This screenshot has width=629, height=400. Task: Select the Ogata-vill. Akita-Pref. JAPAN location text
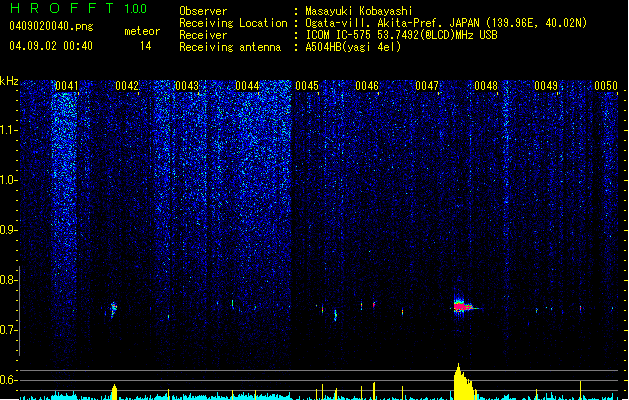(x=446, y=23)
